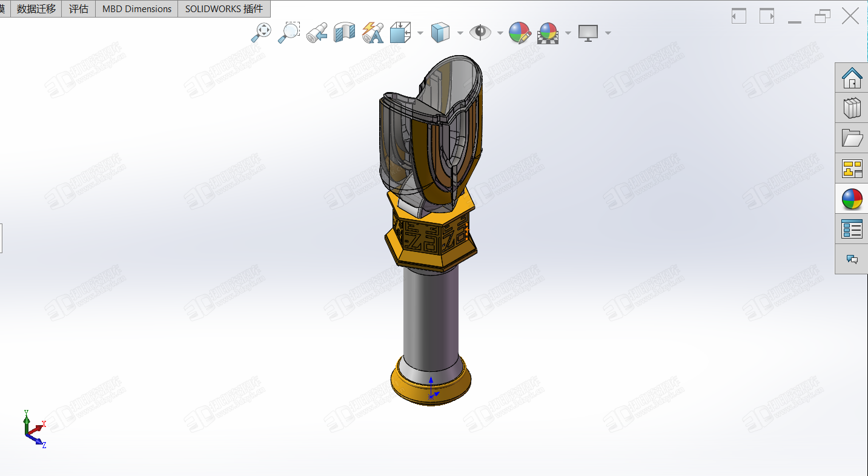
Task: Open the 数据迁移 tab
Action: [36, 8]
